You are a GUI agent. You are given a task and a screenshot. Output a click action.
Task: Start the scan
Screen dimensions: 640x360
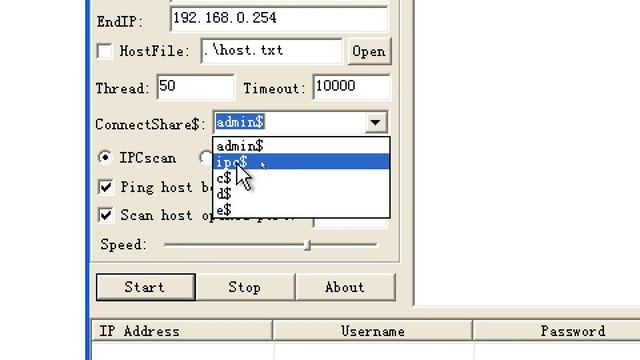click(146, 287)
